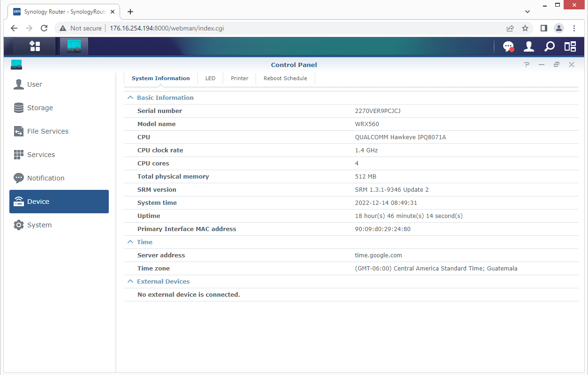
Task: Reload the page with browser refresh icon
Action: point(44,28)
